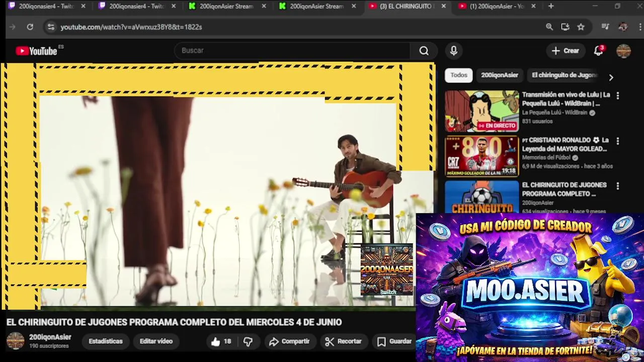The image size is (644, 362).
Task: Open site information icon in address bar
Action: coord(51,27)
